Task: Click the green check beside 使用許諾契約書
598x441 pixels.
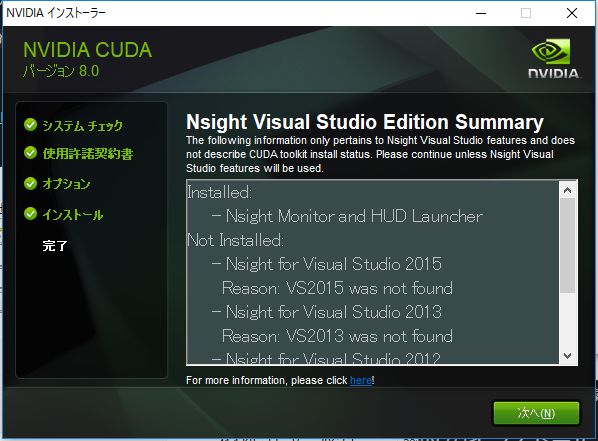Action: click(31, 153)
